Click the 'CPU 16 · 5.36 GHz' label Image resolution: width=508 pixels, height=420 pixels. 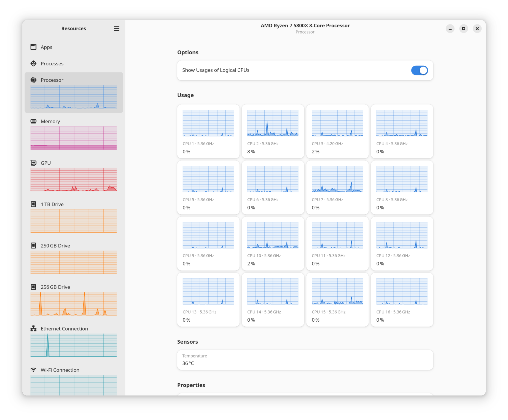pos(393,312)
